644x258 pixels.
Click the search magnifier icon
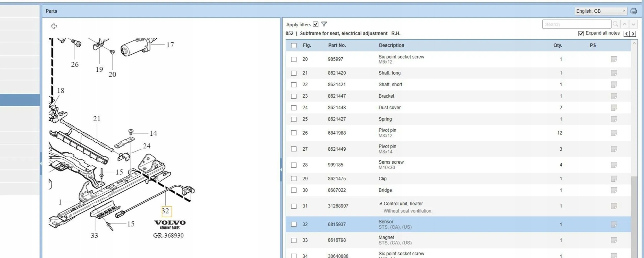tap(616, 24)
